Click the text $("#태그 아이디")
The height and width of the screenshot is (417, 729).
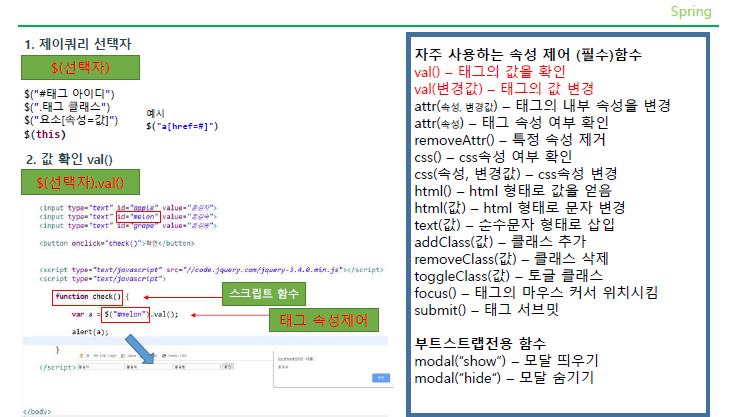pyautogui.click(x=69, y=94)
